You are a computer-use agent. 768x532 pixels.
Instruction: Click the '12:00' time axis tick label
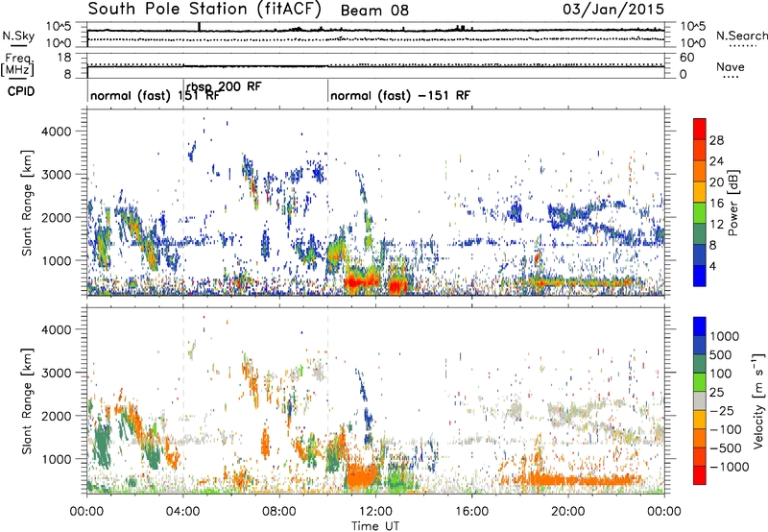pos(375,512)
